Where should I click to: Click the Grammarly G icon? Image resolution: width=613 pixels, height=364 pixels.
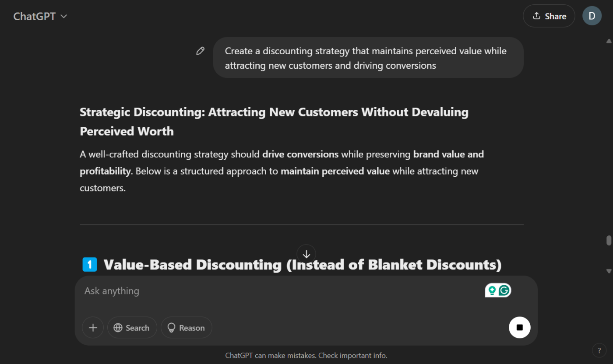[504, 290]
